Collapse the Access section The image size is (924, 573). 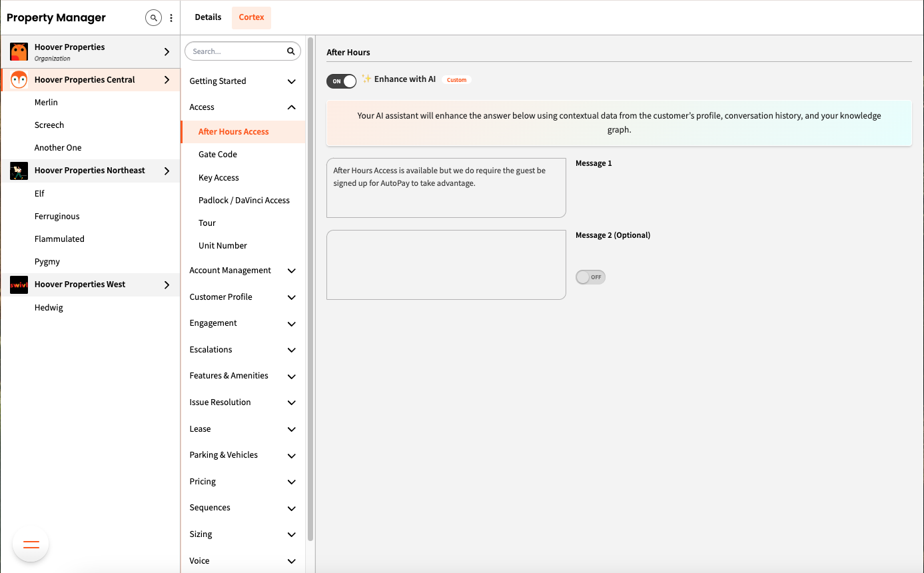click(x=291, y=107)
